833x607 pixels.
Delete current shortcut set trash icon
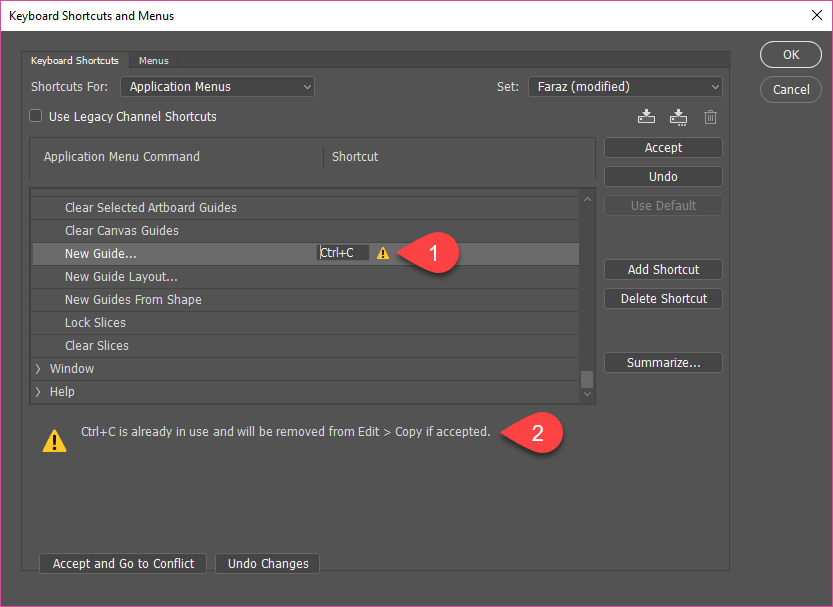(x=710, y=117)
